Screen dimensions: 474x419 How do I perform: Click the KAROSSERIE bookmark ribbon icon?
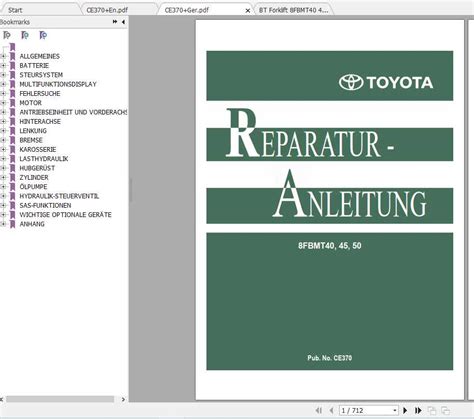pyautogui.click(x=13, y=150)
